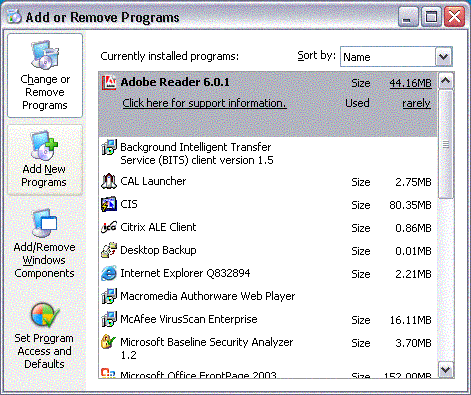Close the Add or Remove Programs window
The image size is (471, 395).
pyautogui.click(x=454, y=17)
